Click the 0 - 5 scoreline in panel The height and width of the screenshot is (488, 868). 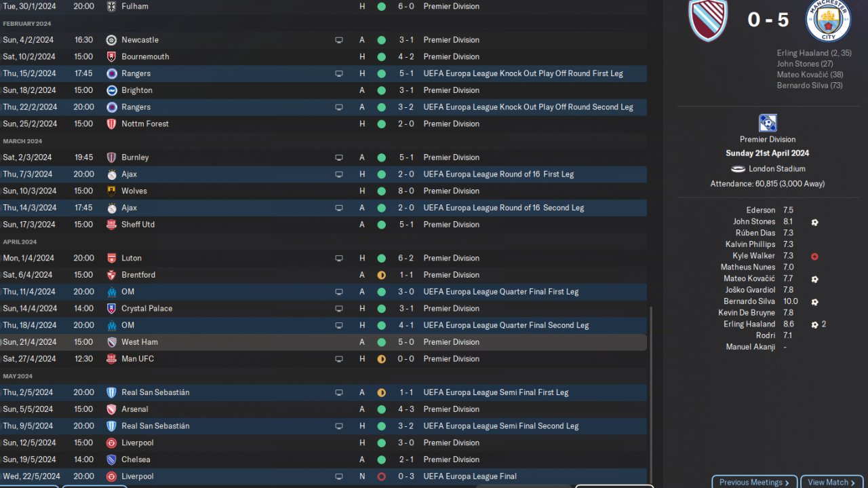pyautogui.click(x=768, y=20)
